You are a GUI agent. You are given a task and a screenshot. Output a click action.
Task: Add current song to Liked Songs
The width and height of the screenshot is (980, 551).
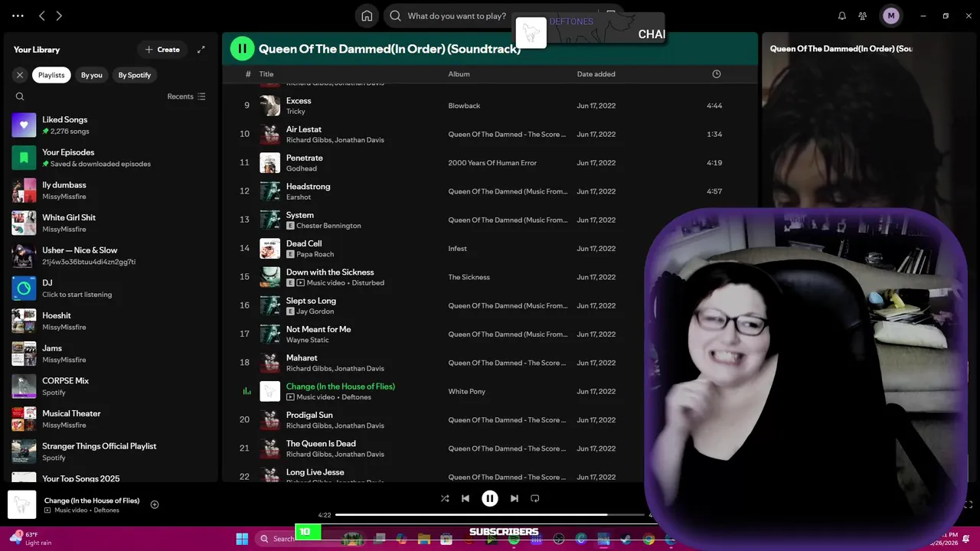[155, 504]
